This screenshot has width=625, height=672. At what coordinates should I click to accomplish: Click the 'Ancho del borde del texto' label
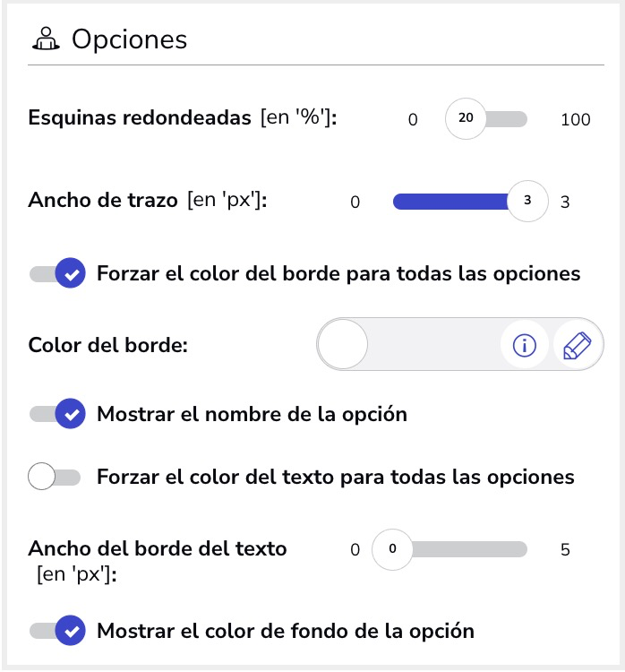tap(158, 548)
